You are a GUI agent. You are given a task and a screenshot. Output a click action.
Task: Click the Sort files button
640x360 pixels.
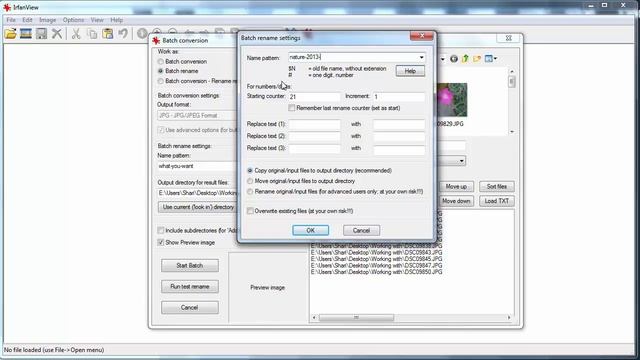pyautogui.click(x=497, y=187)
